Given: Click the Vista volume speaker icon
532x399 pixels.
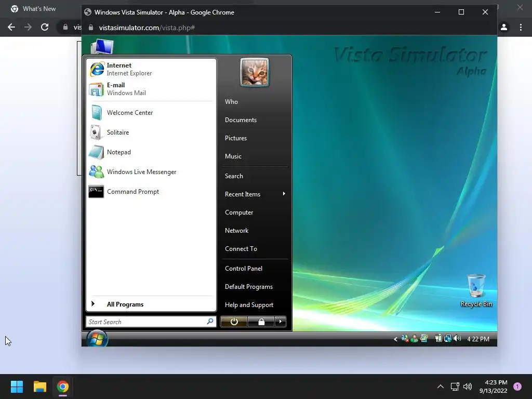Looking at the screenshot, I should pos(457,338).
